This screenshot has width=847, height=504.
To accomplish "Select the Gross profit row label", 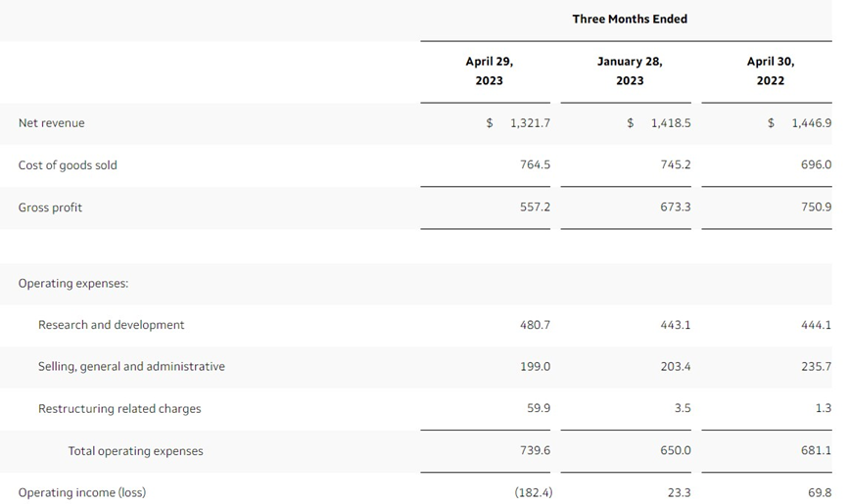I will (50, 207).
